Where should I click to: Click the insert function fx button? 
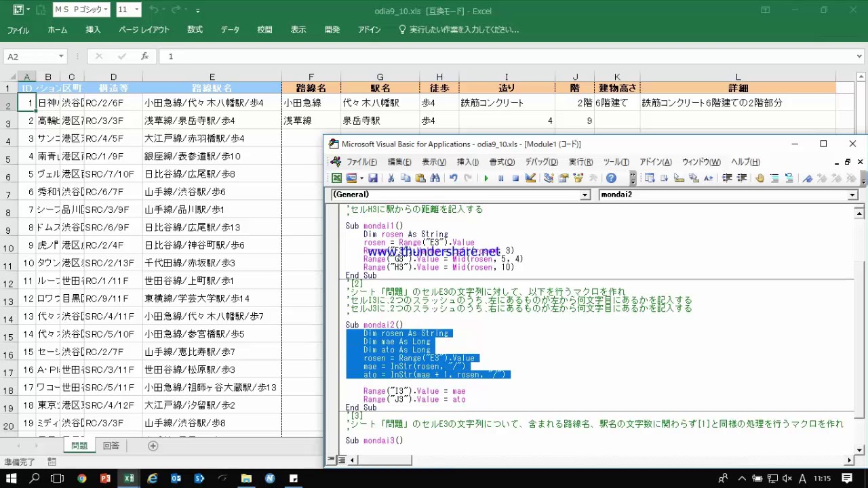[x=144, y=56]
